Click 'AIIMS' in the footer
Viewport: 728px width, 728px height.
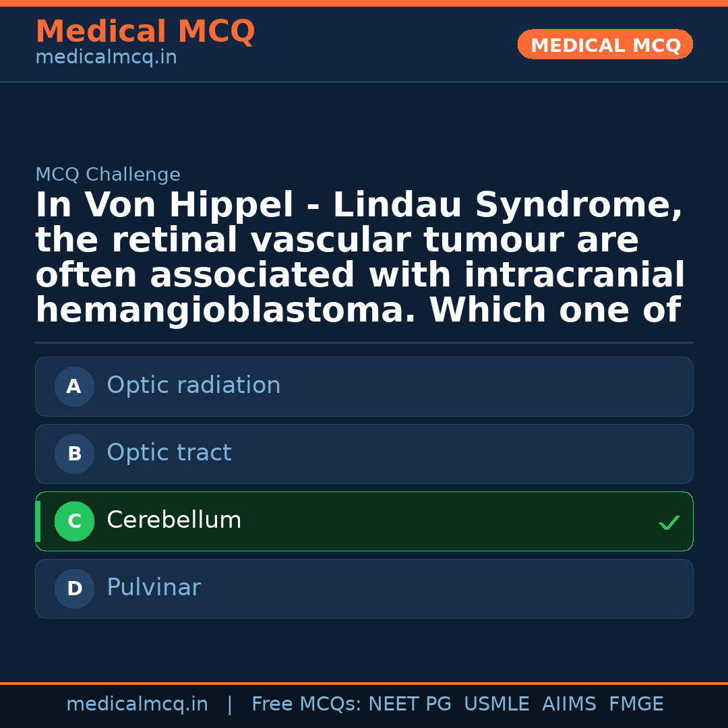click(x=569, y=704)
